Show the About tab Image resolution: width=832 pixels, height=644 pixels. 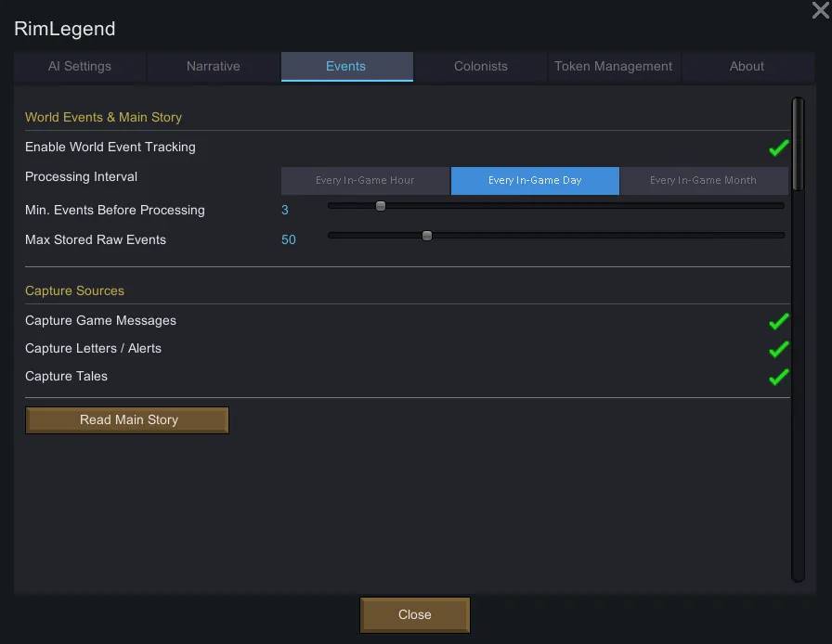747,67
